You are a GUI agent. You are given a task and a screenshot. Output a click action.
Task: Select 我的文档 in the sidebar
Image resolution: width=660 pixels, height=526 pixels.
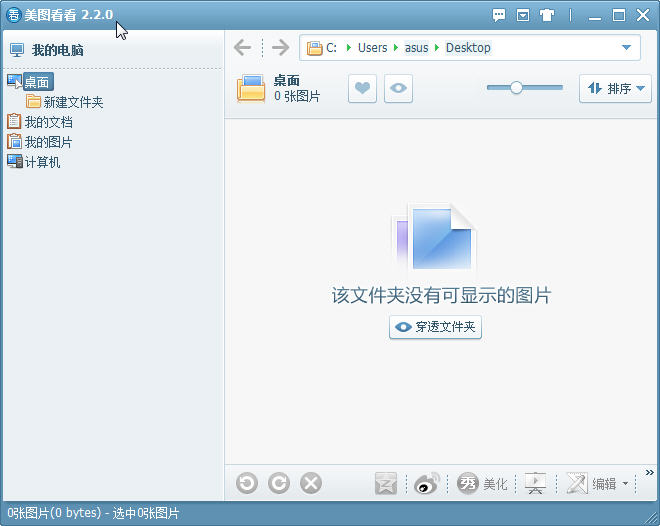[x=48, y=122]
